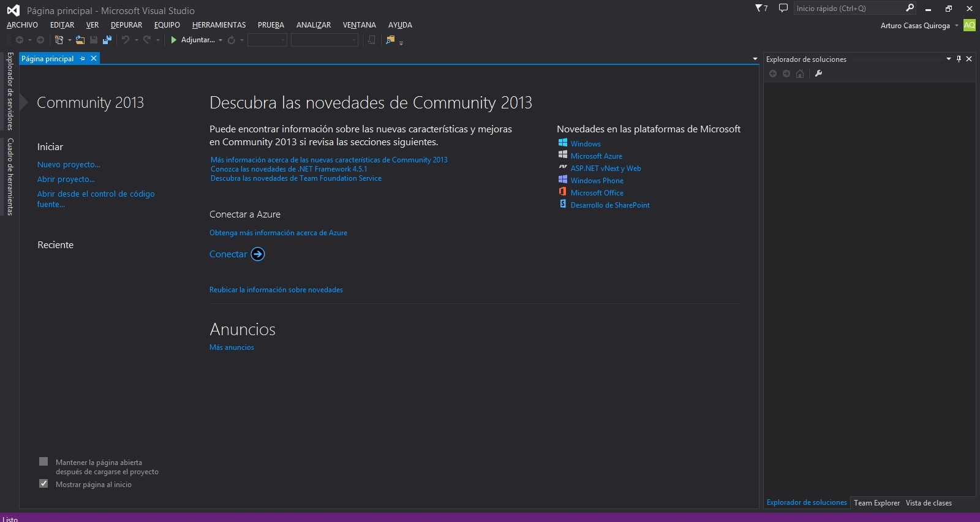Click the green AQ account avatar
The image size is (980, 522).
(970, 25)
